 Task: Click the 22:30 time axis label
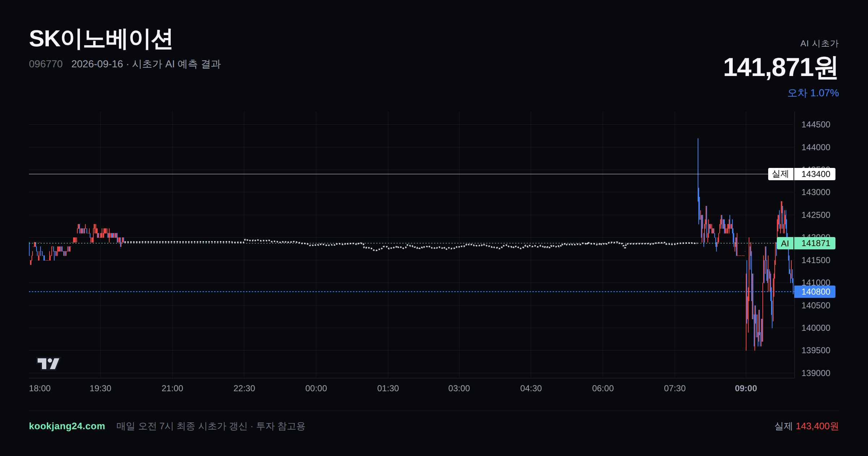(244, 388)
